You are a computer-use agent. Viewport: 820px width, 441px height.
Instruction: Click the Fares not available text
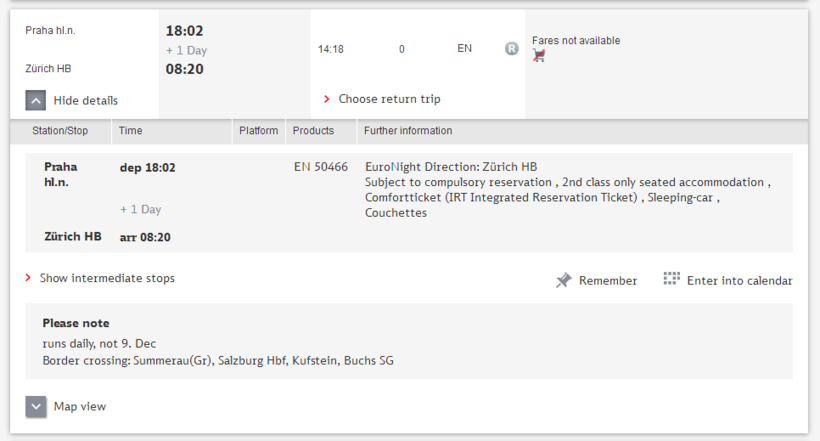576,40
